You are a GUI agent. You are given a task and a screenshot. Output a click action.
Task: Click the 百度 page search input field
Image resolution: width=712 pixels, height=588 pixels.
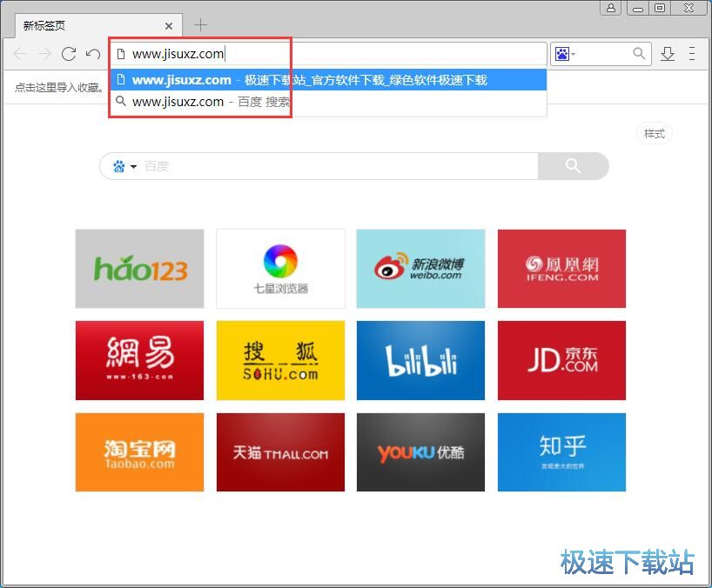pyautogui.click(x=339, y=166)
